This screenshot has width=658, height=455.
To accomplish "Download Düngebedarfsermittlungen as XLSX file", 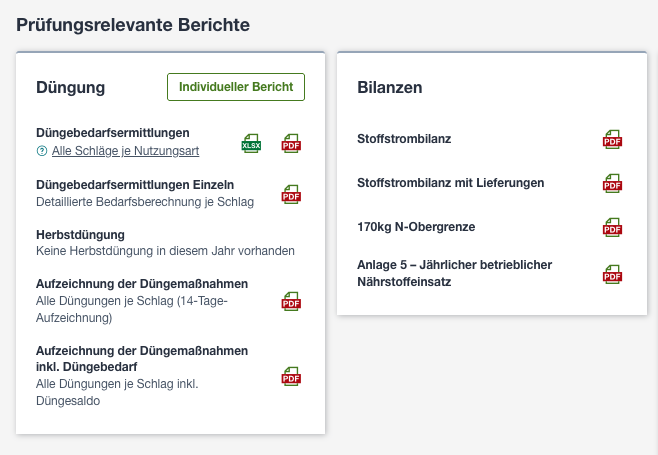I will point(251,144).
